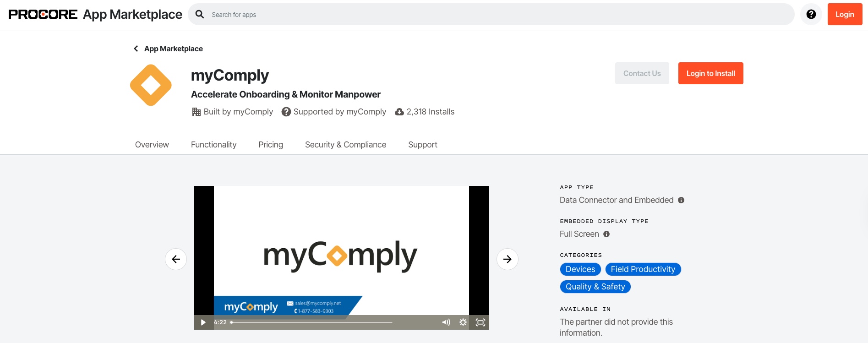868x343 pixels.
Task: Mute the video volume icon
Action: [446, 322]
